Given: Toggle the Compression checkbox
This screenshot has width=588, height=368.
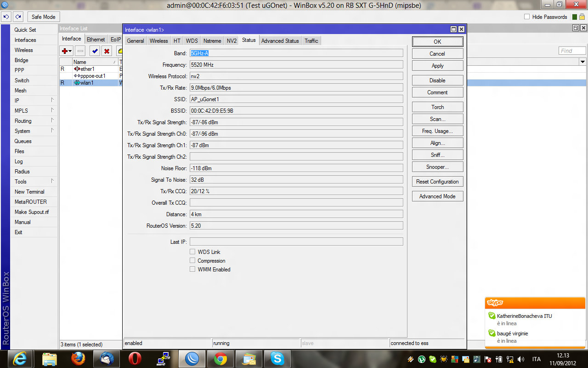Looking at the screenshot, I should tap(192, 261).
